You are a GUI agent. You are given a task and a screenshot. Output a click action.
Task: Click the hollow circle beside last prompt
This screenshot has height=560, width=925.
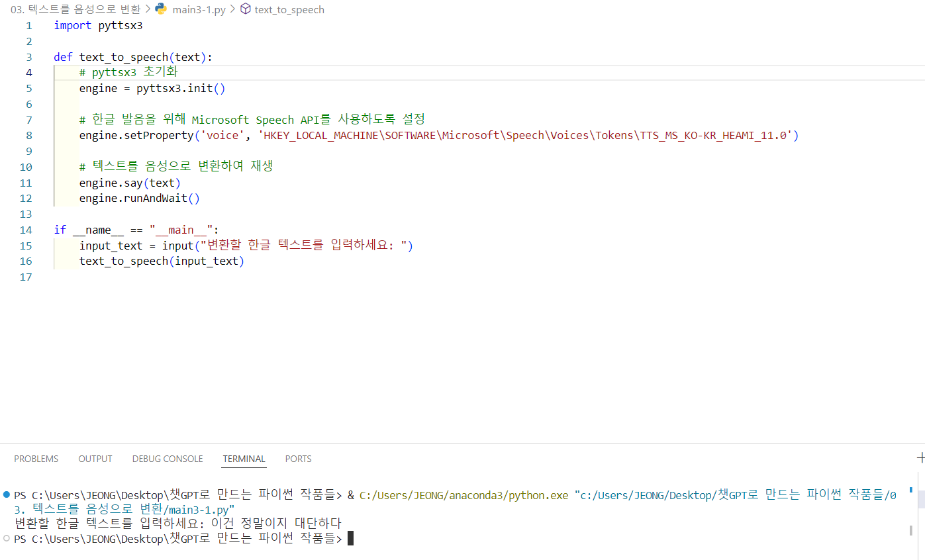pyautogui.click(x=6, y=539)
